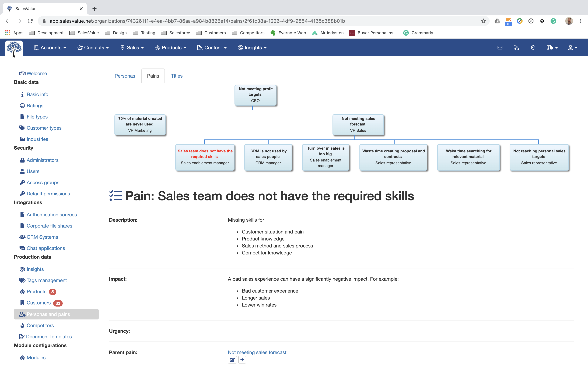
Task: Click the Grammarly extension icon
Action: [x=553, y=21]
